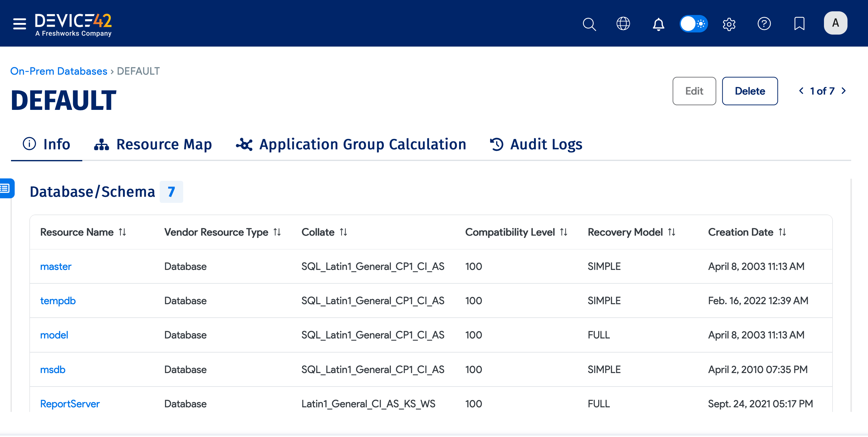Viewport: 868px width, 437px height.
Task: Click the Delete button
Action: point(750,91)
